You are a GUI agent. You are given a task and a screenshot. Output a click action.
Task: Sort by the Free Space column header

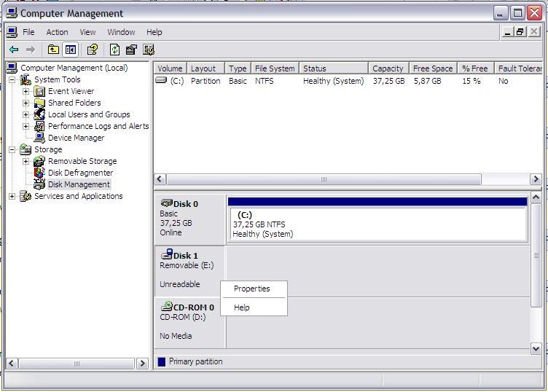(x=434, y=68)
